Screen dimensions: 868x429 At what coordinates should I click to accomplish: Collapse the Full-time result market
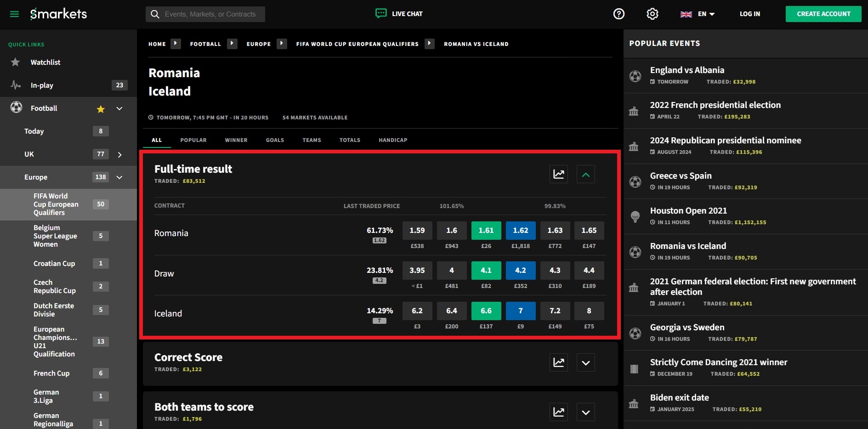(x=585, y=174)
